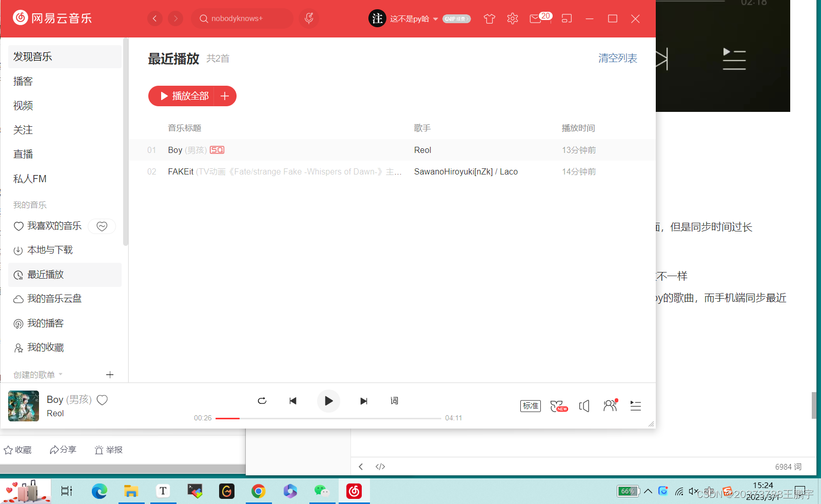Open File Explorer from the taskbar
This screenshot has width=821, height=504.
tap(131, 491)
